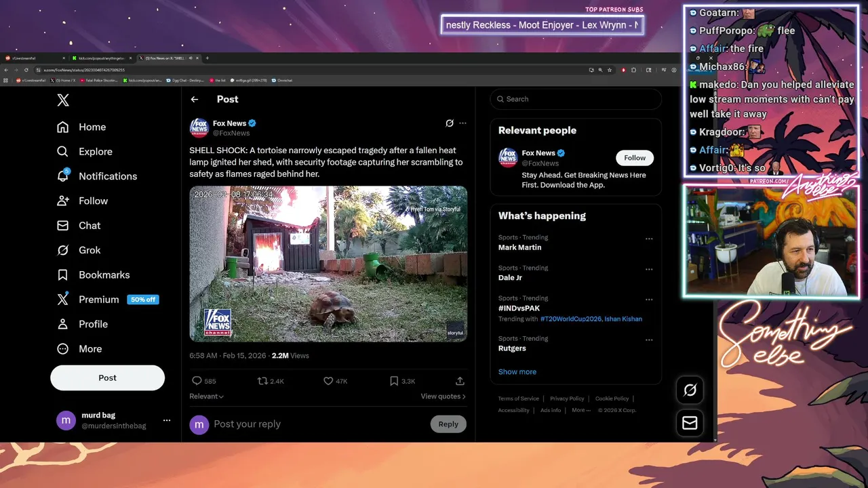The image size is (868, 488).
Task: Open the Rutgers trending topic
Action: pyautogui.click(x=512, y=348)
